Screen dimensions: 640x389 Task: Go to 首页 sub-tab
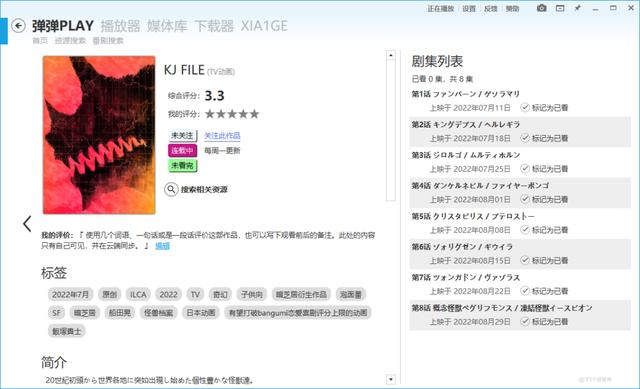pyautogui.click(x=40, y=41)
